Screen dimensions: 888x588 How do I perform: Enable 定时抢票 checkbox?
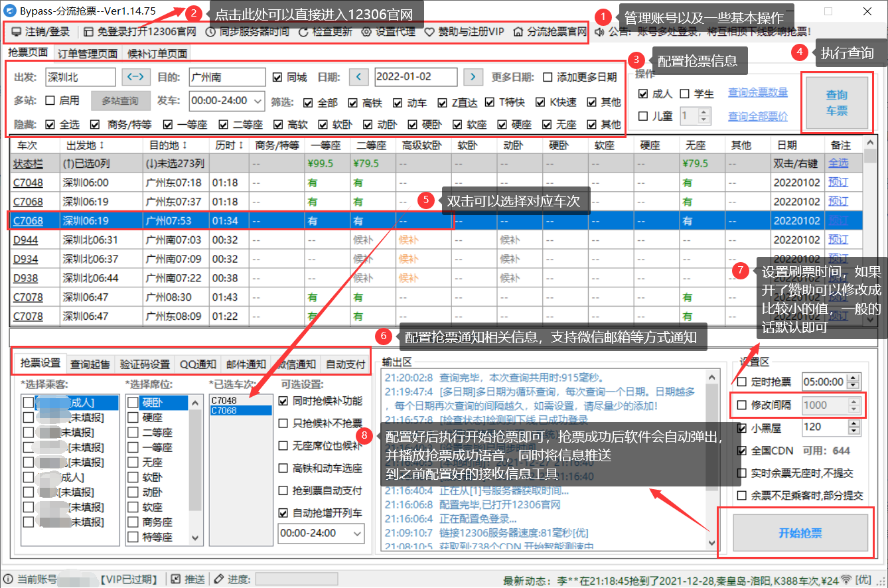742,382
